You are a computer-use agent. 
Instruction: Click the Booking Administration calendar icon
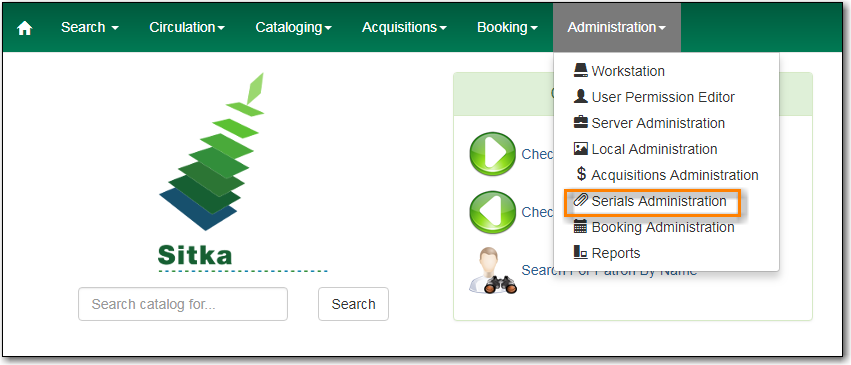[x=580, y=227]
